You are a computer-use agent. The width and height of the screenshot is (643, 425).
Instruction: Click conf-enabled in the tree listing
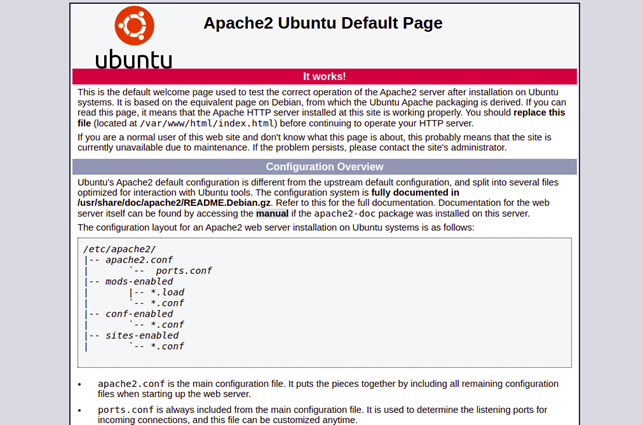139,314
